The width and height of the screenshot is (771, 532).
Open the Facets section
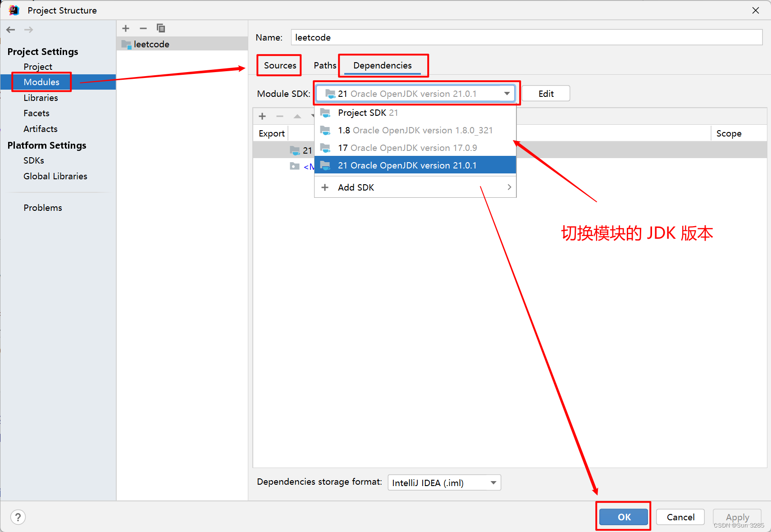pos(36,113)
